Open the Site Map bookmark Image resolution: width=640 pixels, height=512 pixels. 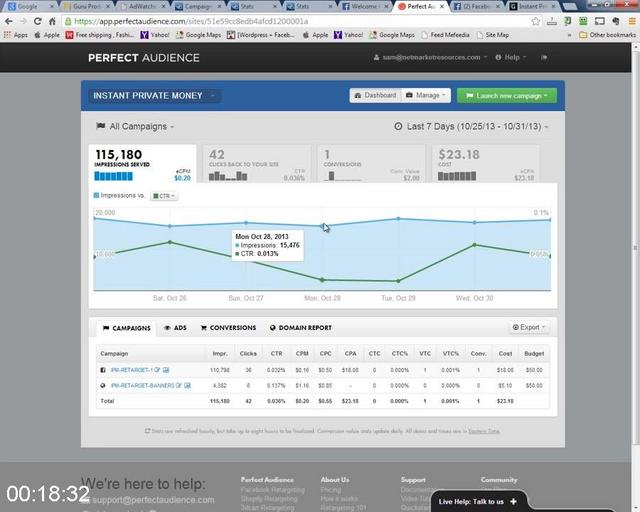pyautogui.click(x=493, y=35)
